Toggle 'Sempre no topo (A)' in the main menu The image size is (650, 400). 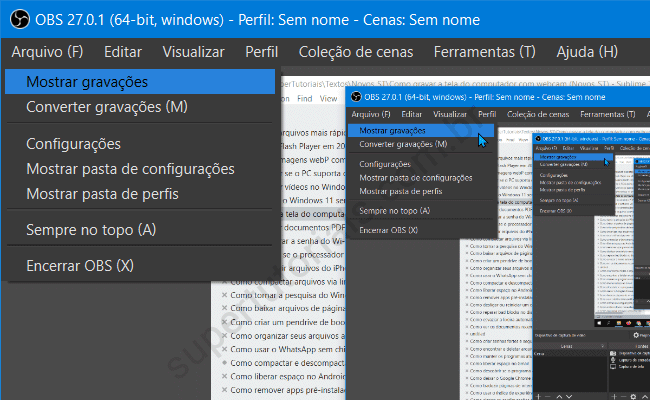point(91,230)
